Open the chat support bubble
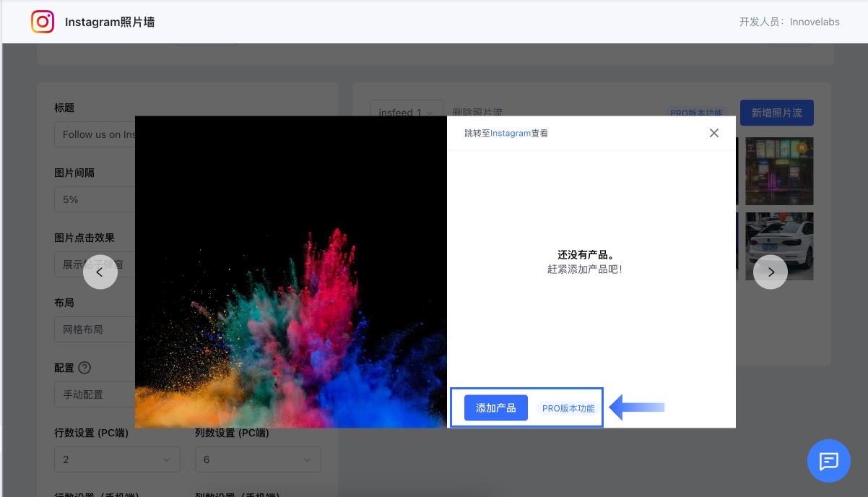 click(828, 461)
